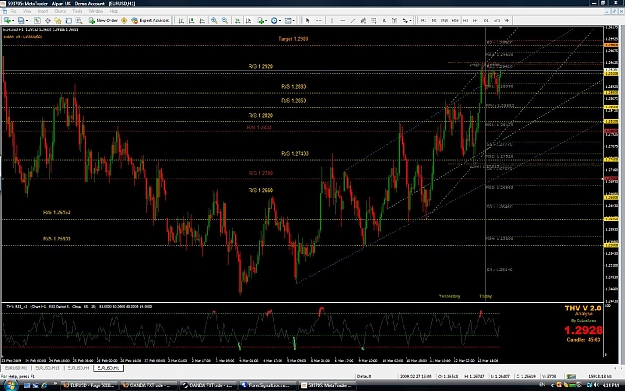Open the MetaTrader taskbar window
625x391 pixels.
click(x=328, y=385)
